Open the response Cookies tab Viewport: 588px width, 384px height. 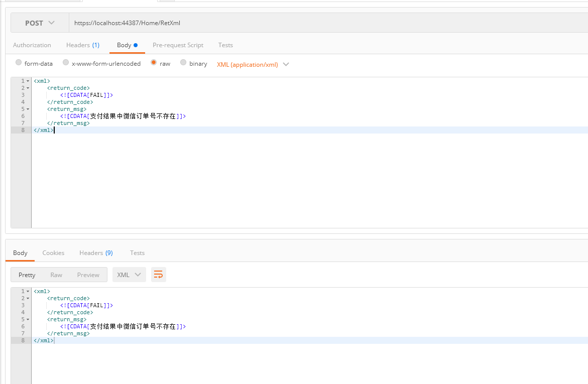click(53, 253)
